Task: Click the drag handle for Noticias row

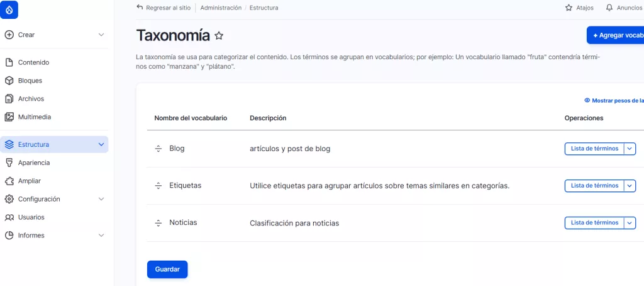Action: [158, 223]
